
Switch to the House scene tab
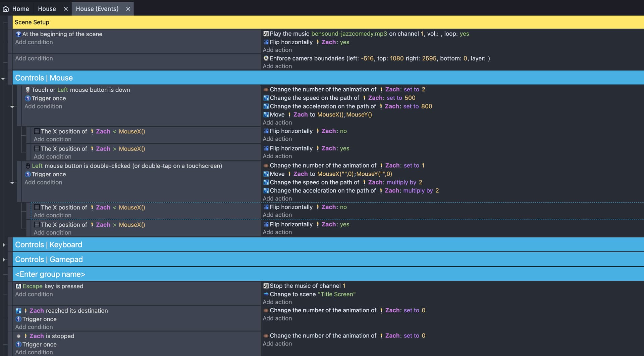(47, 9)
